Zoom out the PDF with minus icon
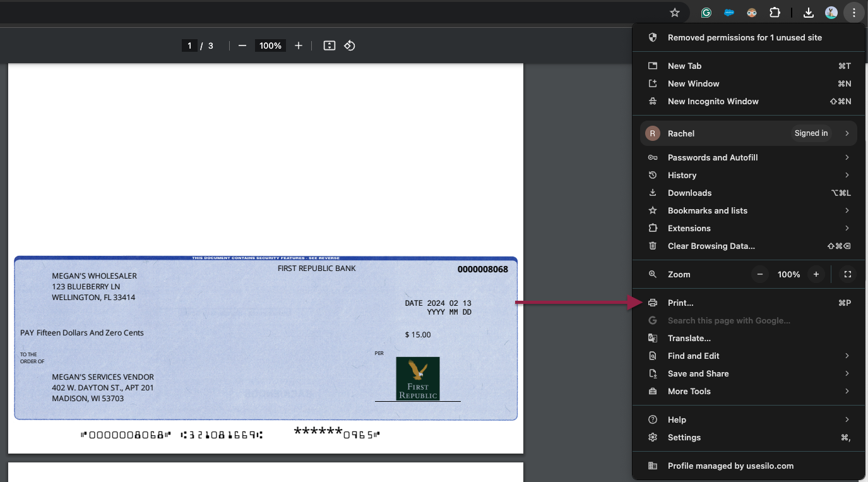Image resolution: width=868 pixels, height=482 pixels. tap(242, 45)
